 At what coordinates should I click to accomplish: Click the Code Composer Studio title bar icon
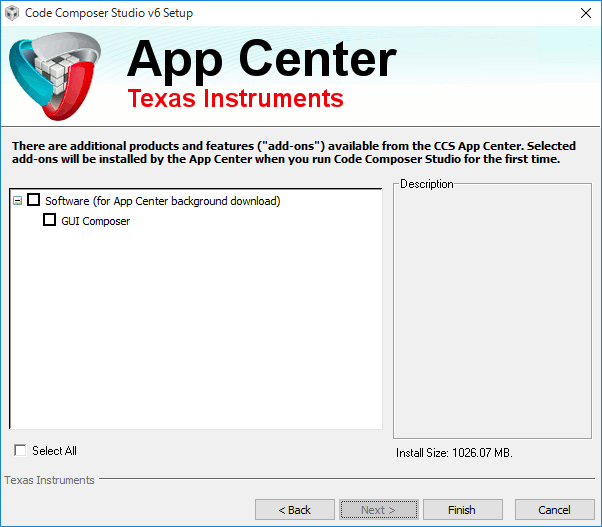12,13
